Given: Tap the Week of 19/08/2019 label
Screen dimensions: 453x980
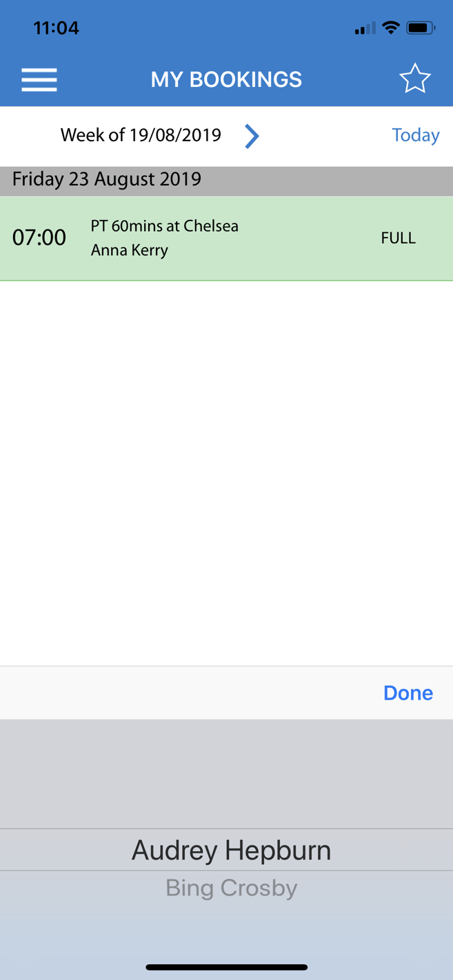Looking at the screenshot, I should 141,135.
